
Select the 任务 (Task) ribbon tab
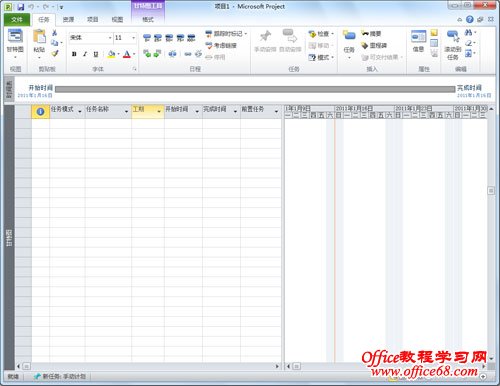[x=44, y=20]
